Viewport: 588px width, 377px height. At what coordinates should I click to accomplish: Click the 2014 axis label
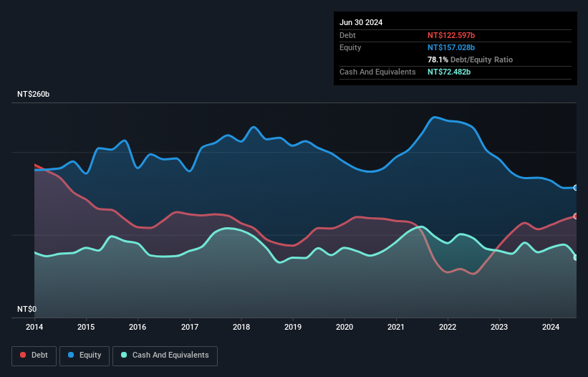34,327
